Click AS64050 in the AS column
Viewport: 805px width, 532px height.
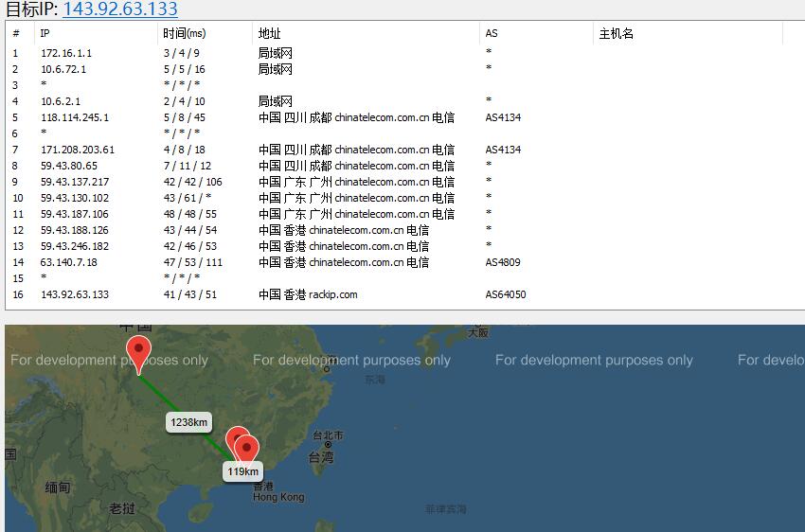(x=506, y=294)
